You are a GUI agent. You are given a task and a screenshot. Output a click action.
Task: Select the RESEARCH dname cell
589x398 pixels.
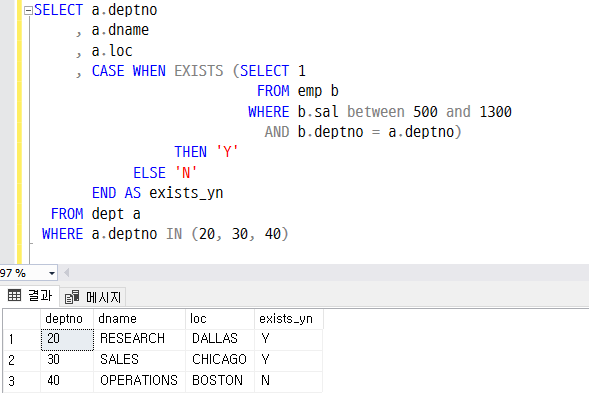coord(139,339)
